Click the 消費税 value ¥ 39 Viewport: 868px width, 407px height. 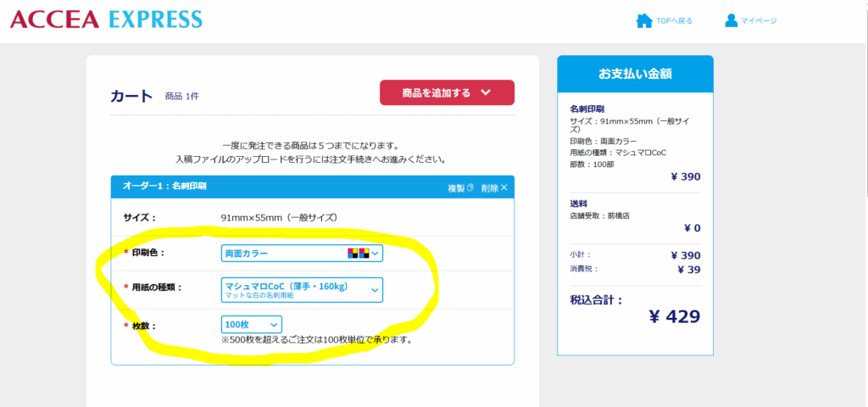point(689,270)
